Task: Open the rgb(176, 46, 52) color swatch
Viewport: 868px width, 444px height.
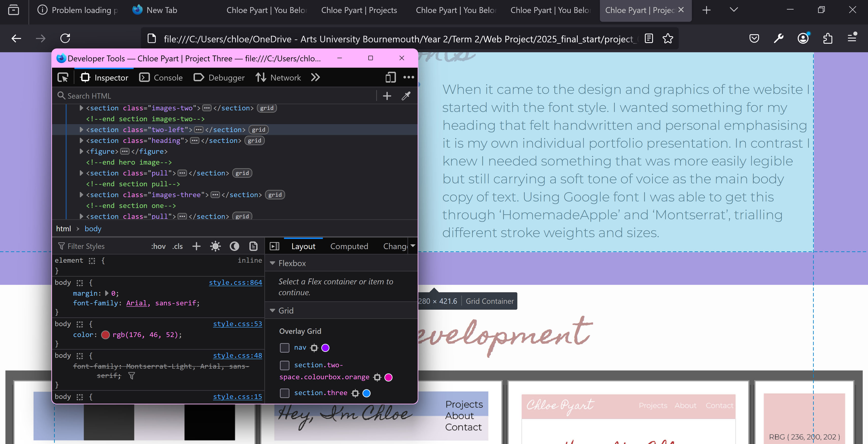Action: click(x=106, y=334)
